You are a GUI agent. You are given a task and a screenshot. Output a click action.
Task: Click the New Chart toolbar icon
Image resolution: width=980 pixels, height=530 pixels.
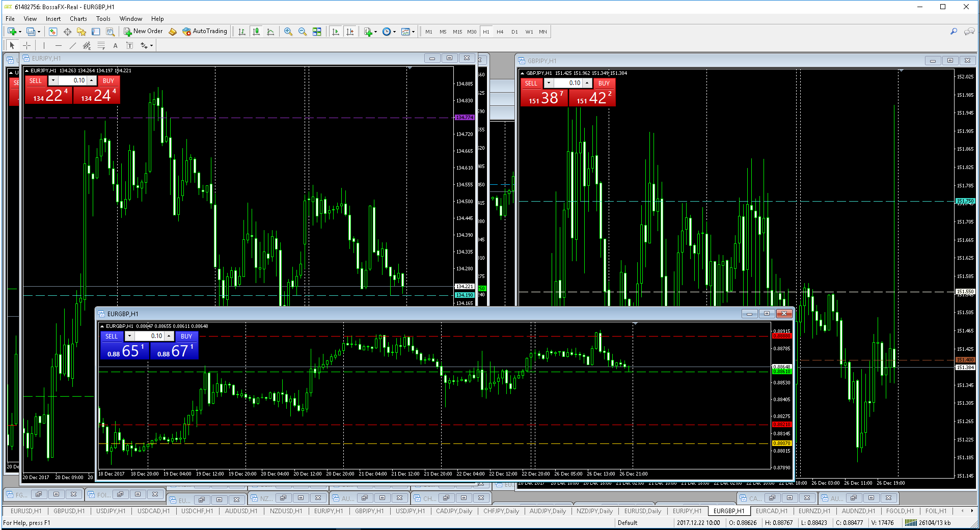tap(12, 32)
